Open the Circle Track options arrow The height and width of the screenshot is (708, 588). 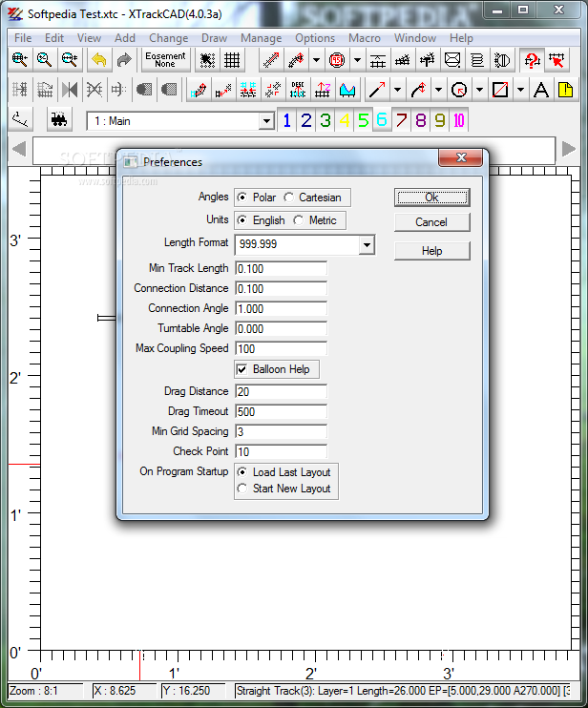pos(358,59)
